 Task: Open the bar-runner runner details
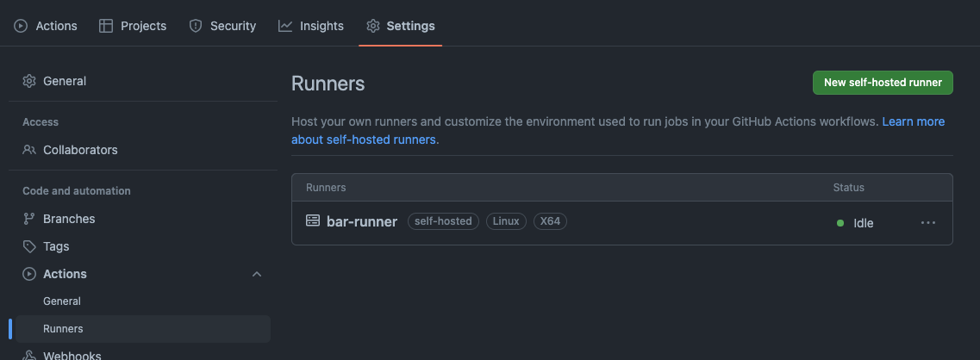click(362, 222)
